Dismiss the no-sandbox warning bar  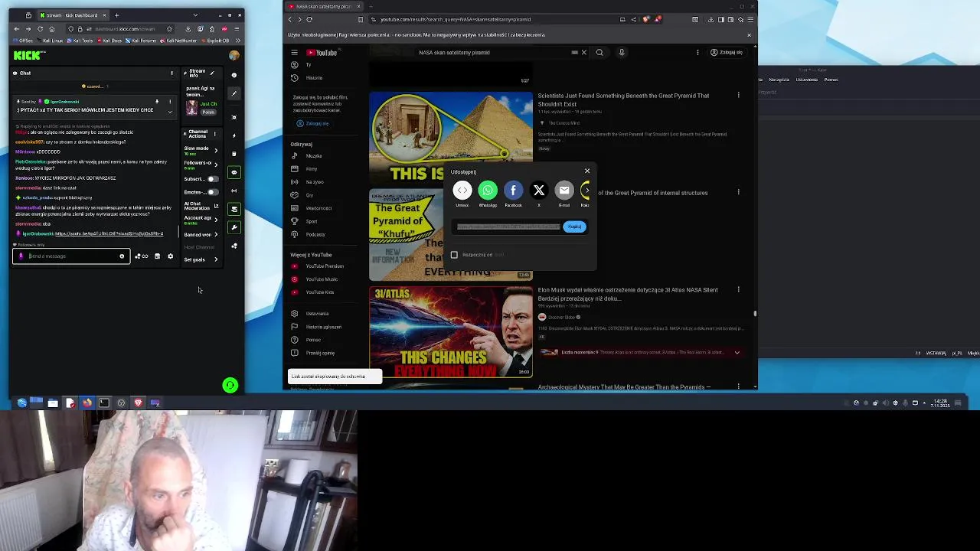pos(749,35)
